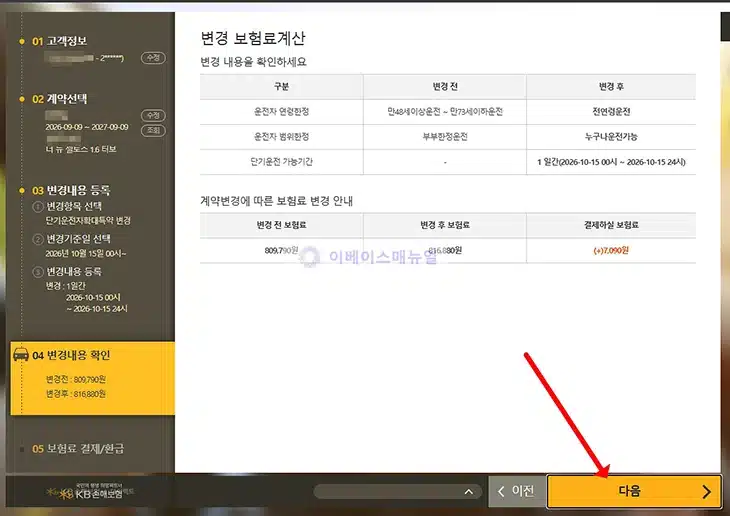Click the 이전 (Previous) button

coord(517,491)
